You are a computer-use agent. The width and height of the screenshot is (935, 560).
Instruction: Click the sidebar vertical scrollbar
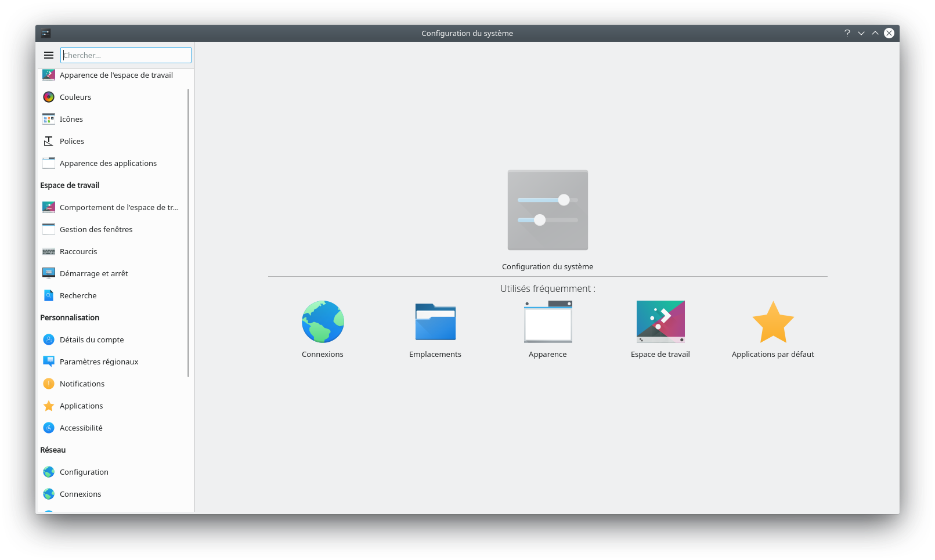point(189,232)
